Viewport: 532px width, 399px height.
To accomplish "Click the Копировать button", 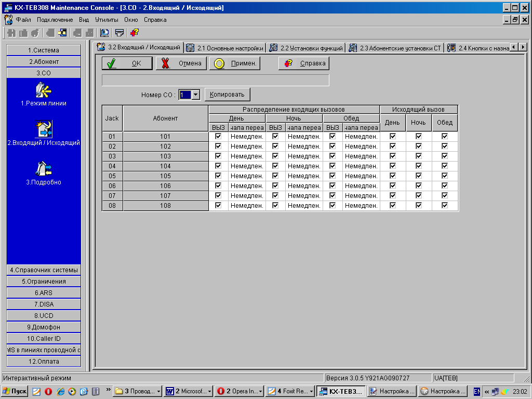I will coord(228,95).
